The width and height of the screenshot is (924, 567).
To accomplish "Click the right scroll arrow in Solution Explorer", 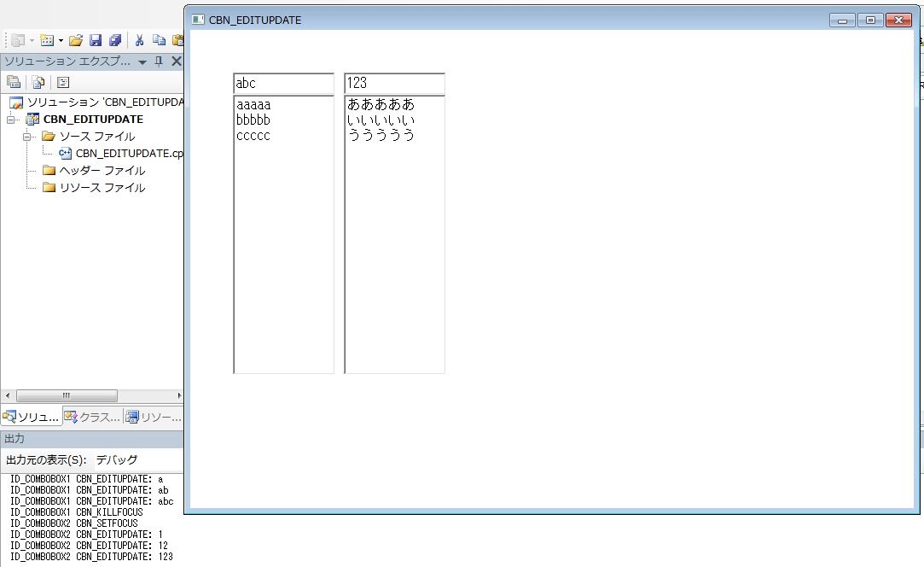I will coord(179,395).
